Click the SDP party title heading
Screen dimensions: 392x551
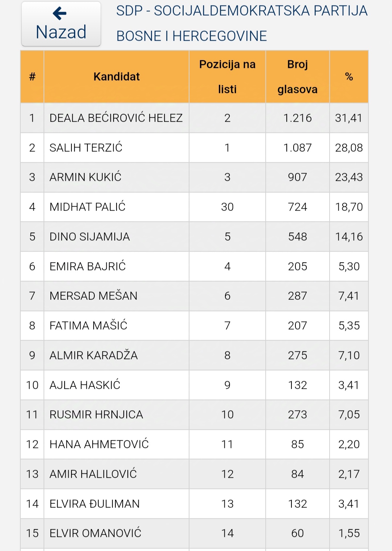tap(242, 23)
